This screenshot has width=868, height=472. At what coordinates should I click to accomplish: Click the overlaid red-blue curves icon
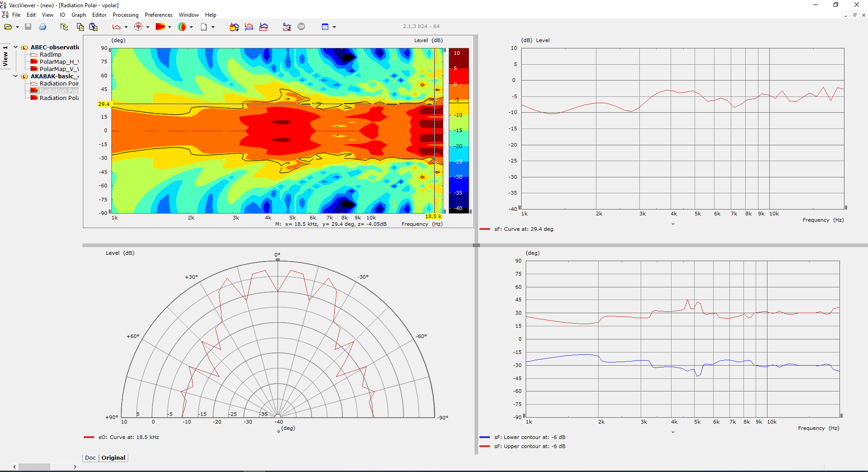(264, 27)
